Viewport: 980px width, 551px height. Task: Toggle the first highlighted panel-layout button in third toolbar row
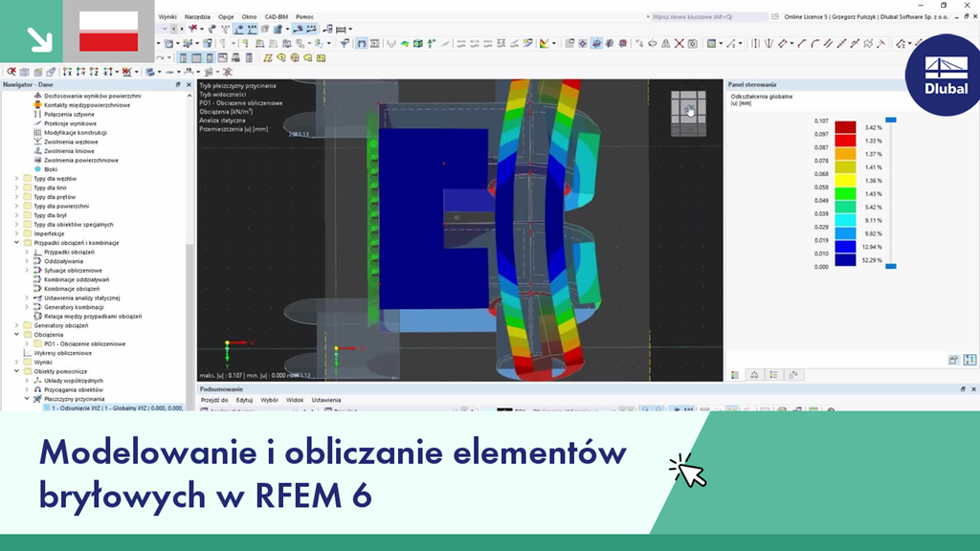[183, 58]
